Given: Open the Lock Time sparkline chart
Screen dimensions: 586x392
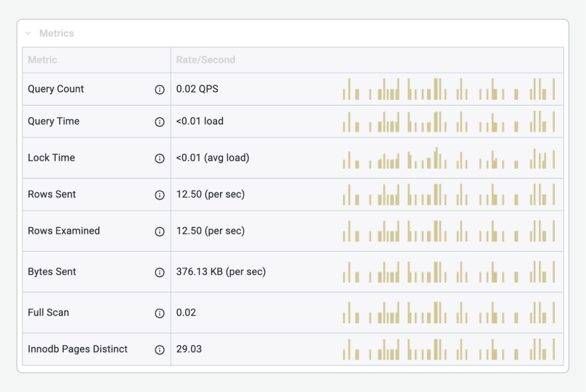Looking at the screenshot, I should coord(449,158).
